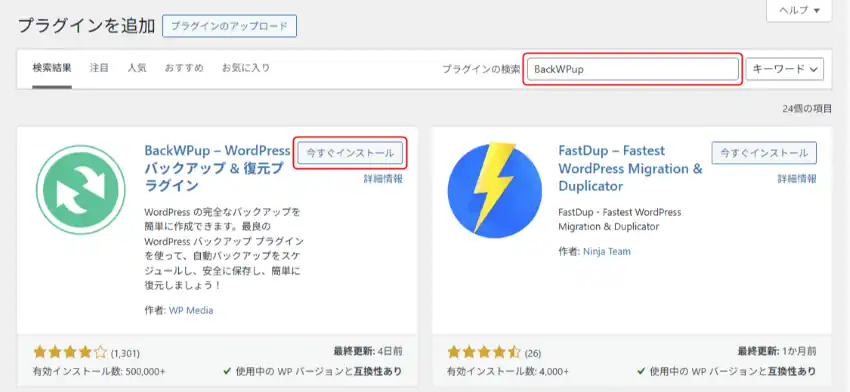The width and height of the screenshot is (850, 392).
Task: Switch to the 人気 tab
Action: pyautogui.click(x=137, y=68)
